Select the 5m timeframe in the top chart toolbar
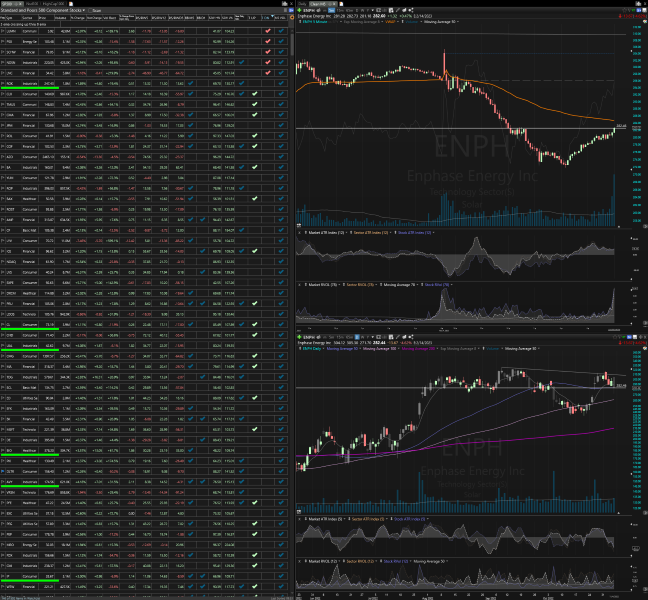Image resolution: width=648 pixels, height=600 pixels. point(331,10)
